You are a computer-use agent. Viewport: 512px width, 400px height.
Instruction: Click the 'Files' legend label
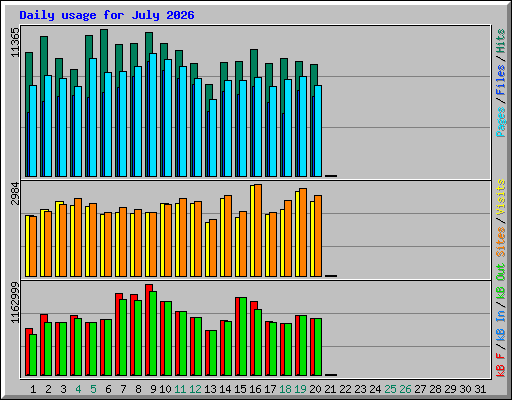(x=500, y=80)
